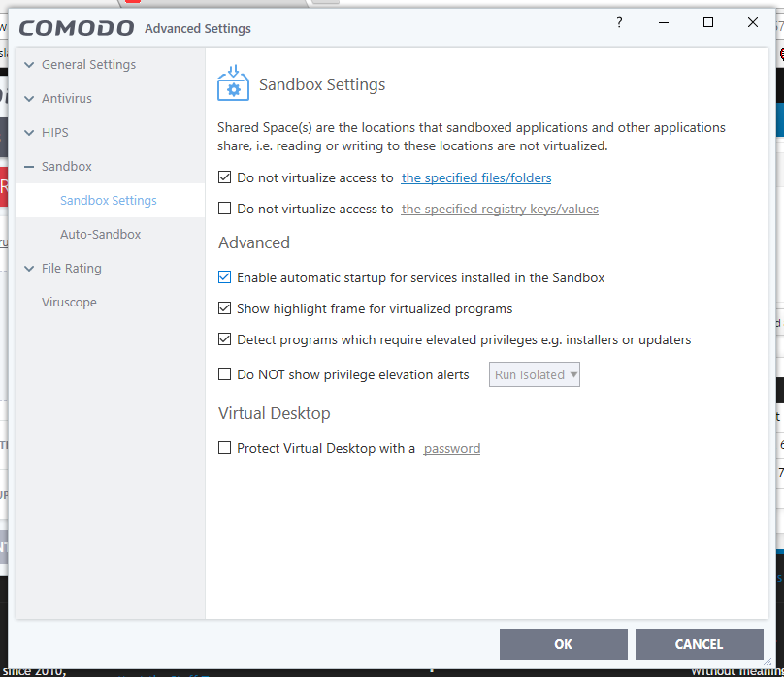Open the specified registry keys/values link
Image resolution: width=784 pixels, height=677 pixels.
500,209
